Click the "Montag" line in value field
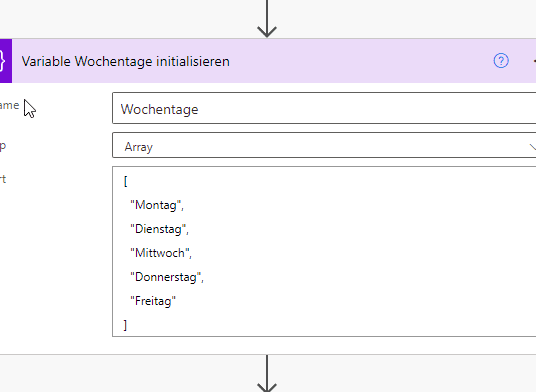536x392 pixels. [157, 205]
